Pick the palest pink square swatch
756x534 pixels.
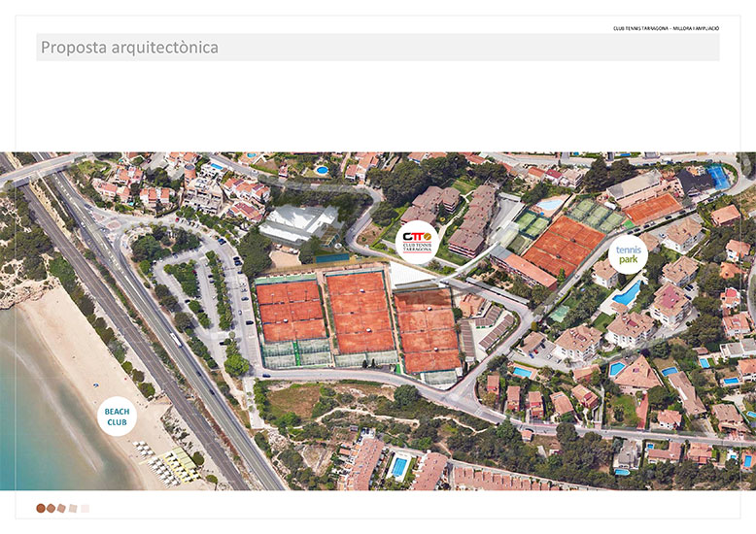[85, 508]
